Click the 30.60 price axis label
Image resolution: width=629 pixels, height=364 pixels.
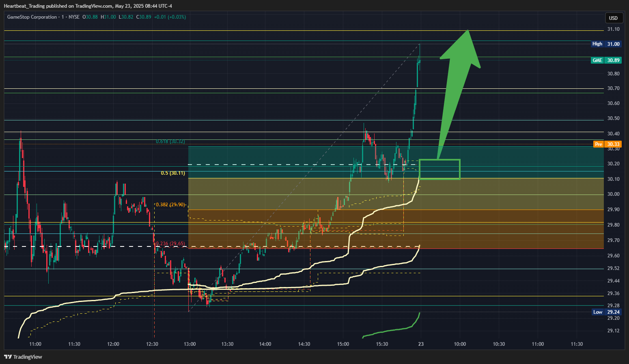point(613,103)
